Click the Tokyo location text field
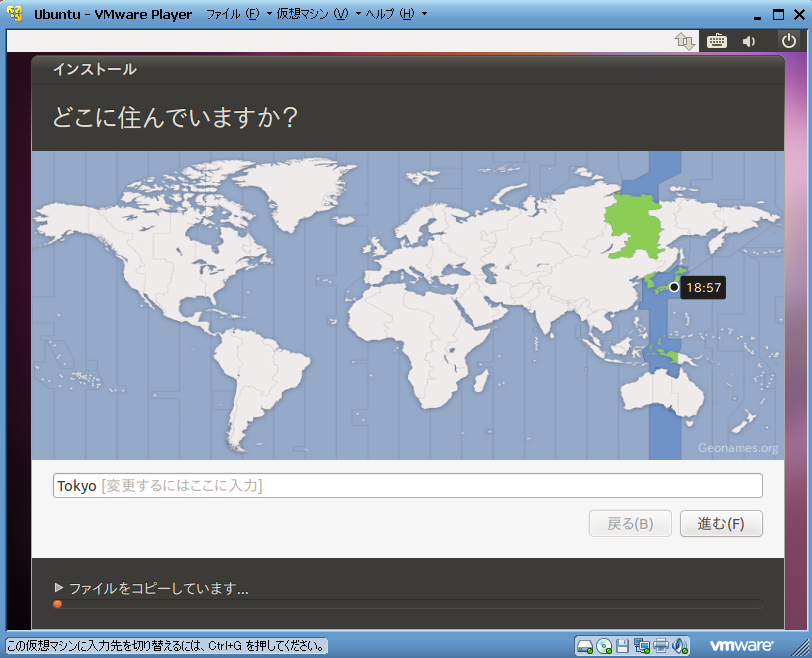 408,486
